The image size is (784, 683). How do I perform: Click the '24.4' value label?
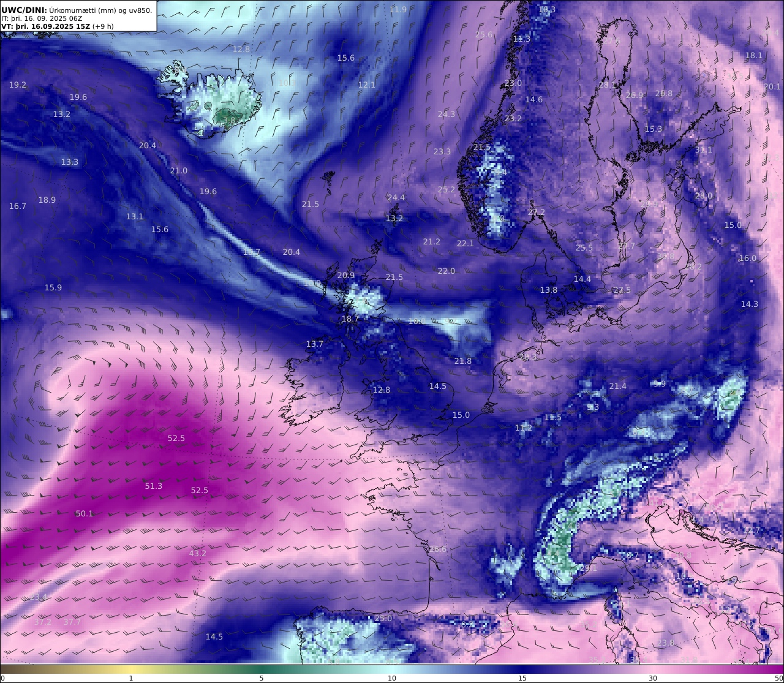pyautogui.click(x=396, y=198)
